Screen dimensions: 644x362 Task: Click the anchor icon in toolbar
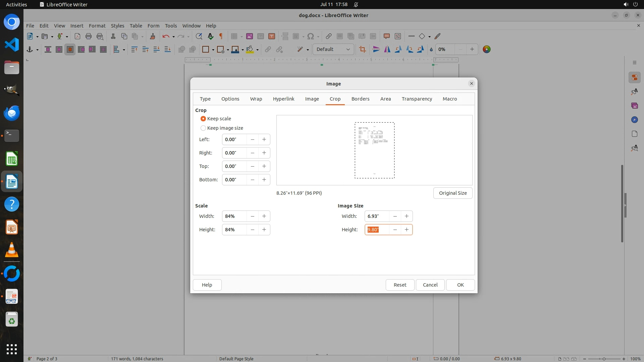(x=30, y=50)
